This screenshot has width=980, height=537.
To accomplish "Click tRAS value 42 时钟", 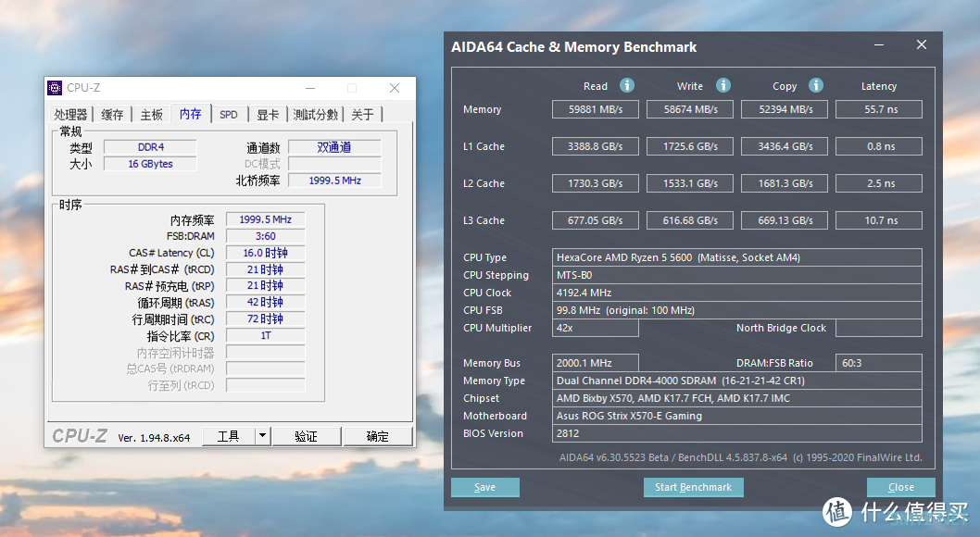I will (266, 302).
